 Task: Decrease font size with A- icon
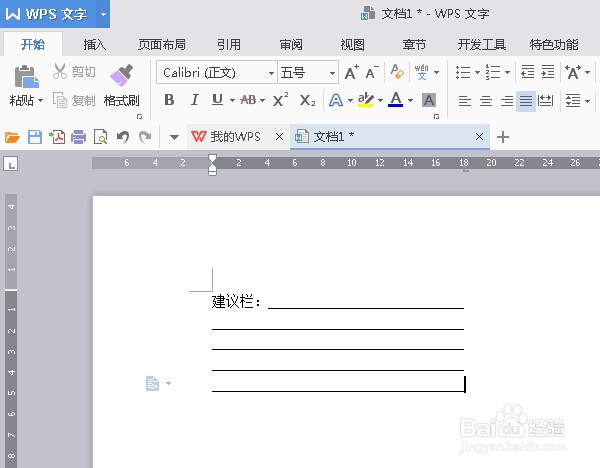pyautogui.click(x=372, y=72)
